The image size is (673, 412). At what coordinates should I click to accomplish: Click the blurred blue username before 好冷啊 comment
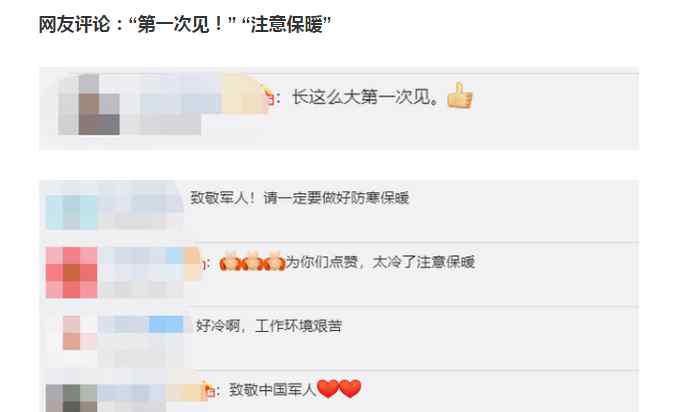pyautogui.click(x=142, y=325)
